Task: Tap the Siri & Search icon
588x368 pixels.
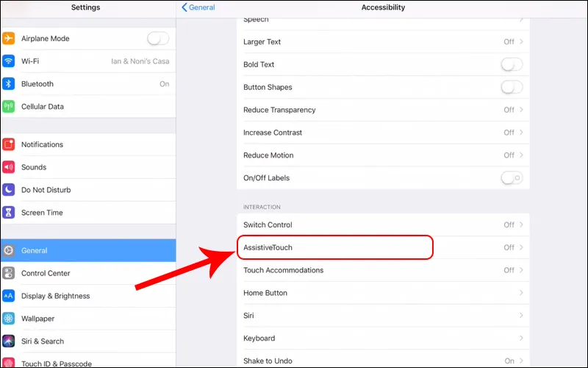Action: (x=8, y=341)
